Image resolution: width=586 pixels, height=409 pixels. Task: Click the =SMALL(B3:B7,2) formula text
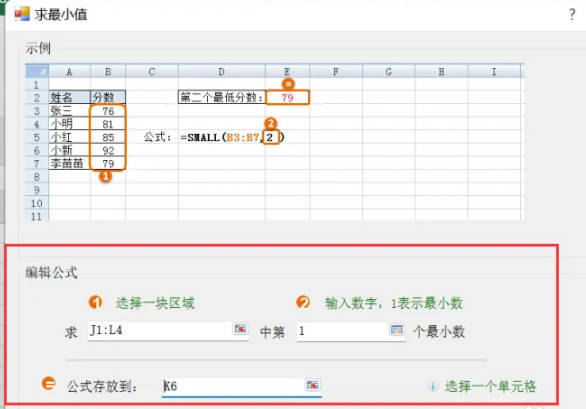232,137
